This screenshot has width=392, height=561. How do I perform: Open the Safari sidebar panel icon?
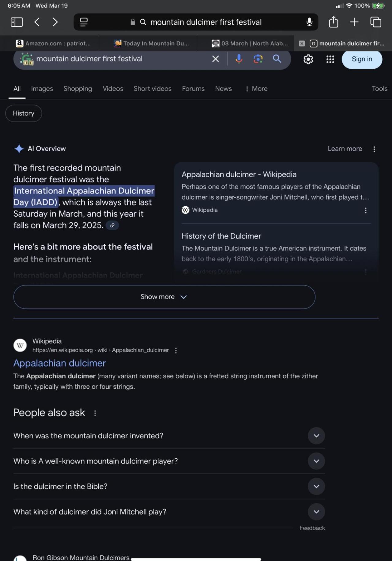click(x=17, y=22)
